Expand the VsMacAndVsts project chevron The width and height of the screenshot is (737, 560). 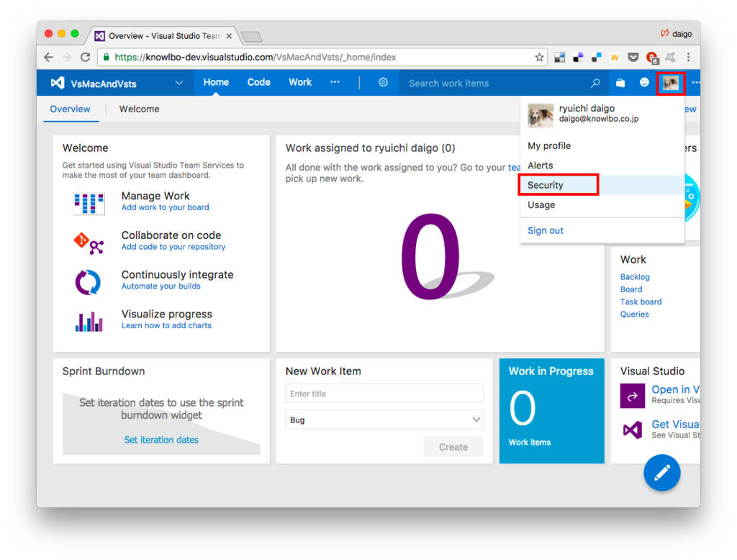click(179, 83)
